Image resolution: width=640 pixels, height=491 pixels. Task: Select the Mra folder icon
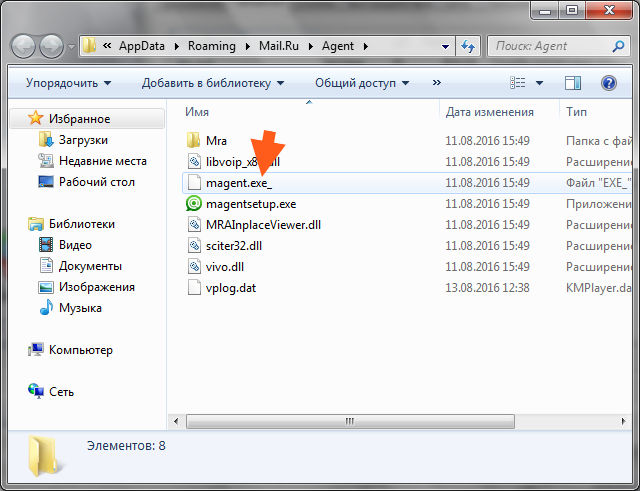pos(193,140)
